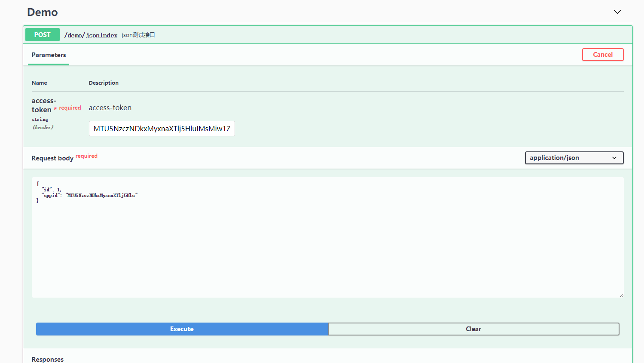Click the 'Description' column header

pos(104,83)
